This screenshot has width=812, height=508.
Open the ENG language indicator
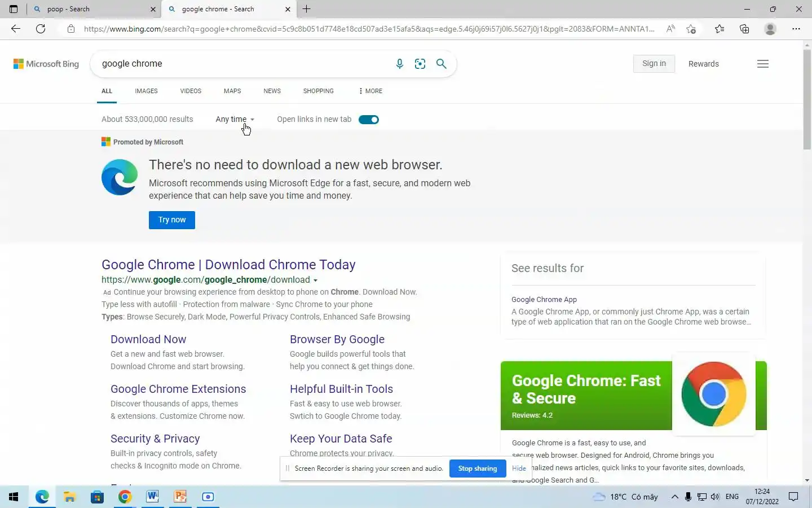(x=732, y=497)
